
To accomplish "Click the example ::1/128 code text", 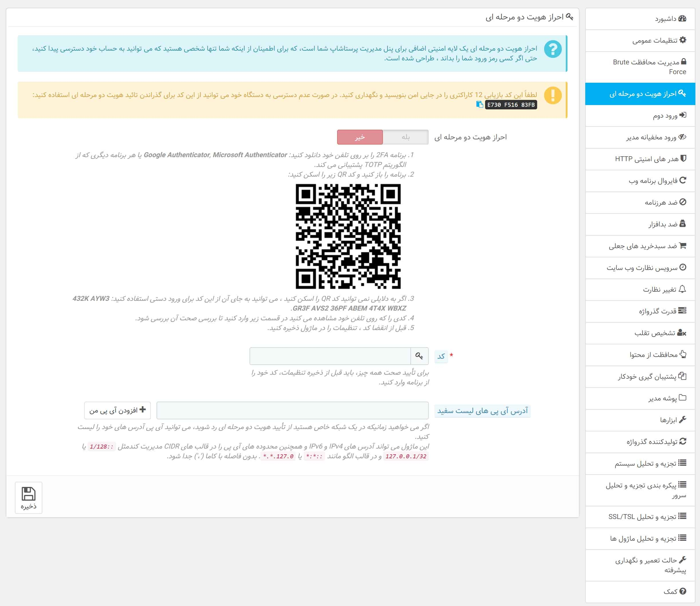I will (101, 446).
